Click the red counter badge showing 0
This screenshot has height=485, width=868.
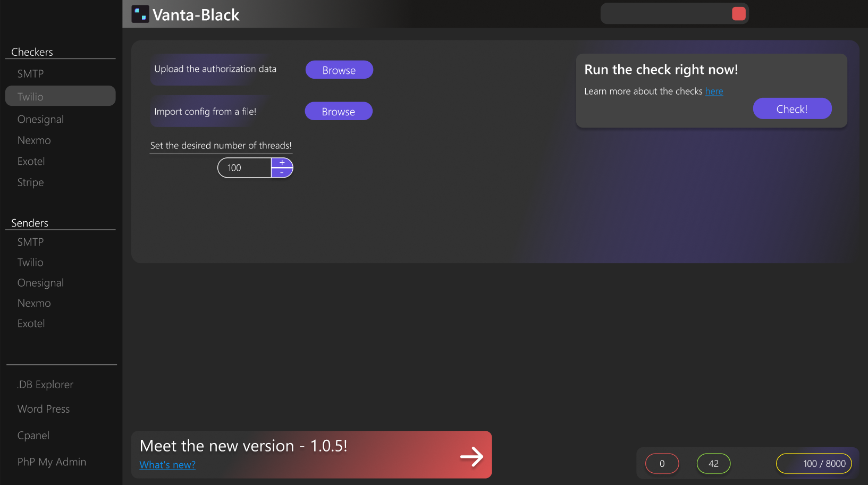pyautogui.click(x=662, y=464)
